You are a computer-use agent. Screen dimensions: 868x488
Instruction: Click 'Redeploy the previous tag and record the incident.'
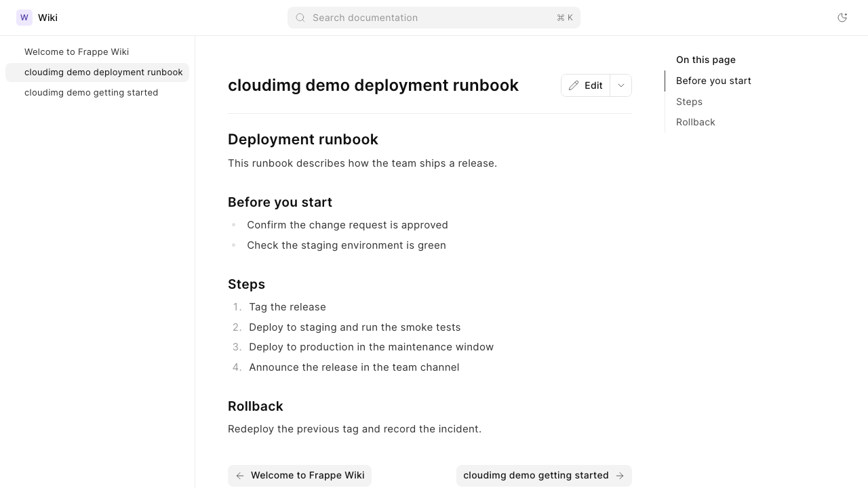point(355,429)
